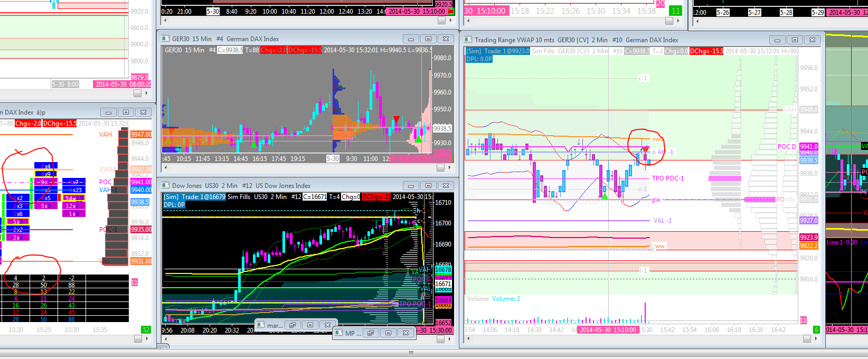Click right scroll arrow in 'DAX Index à)p' chart
Image resolution: width=868 pixels, height=359 pixels.
coord(146,339)
